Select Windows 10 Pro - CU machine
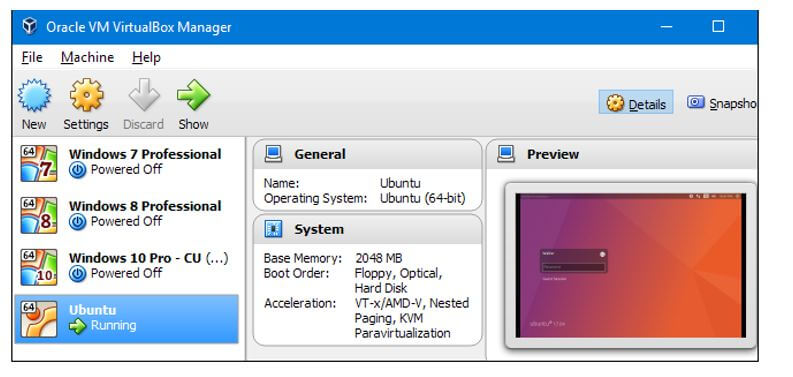Viewport: 793px width, 377px height. coord(126,267)
